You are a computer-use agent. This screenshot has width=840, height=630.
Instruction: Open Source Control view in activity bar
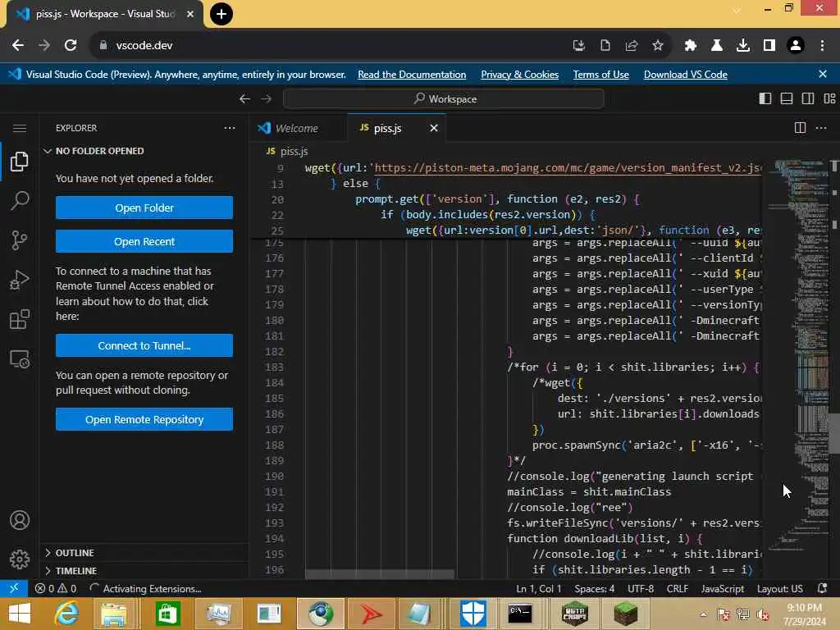(x=20, y=240)
